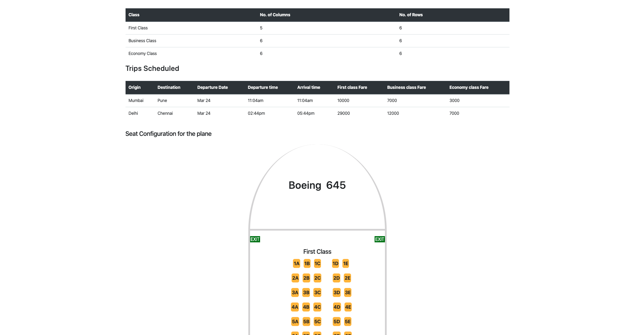Click the Boeing 645 plane title

click(317, 185)
